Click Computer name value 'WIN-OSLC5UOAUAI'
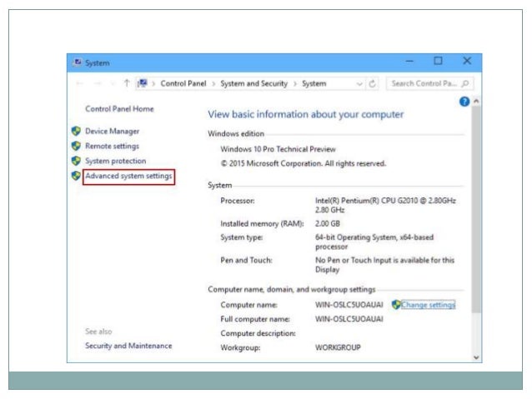 coord(349,305)
